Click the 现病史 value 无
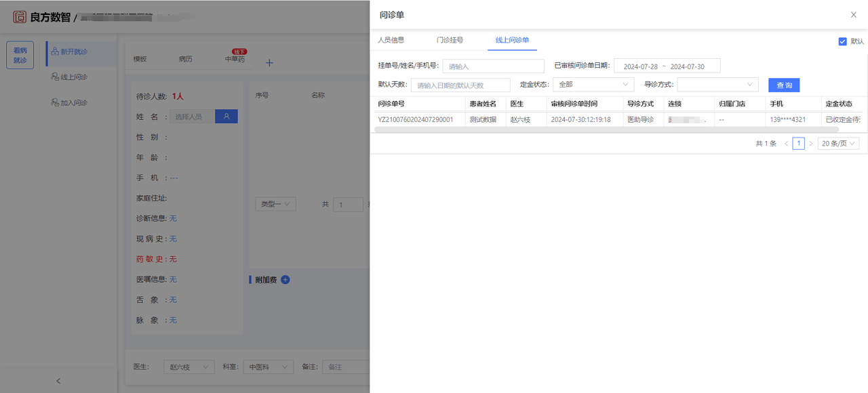868x393 pixels. [173, 239]
